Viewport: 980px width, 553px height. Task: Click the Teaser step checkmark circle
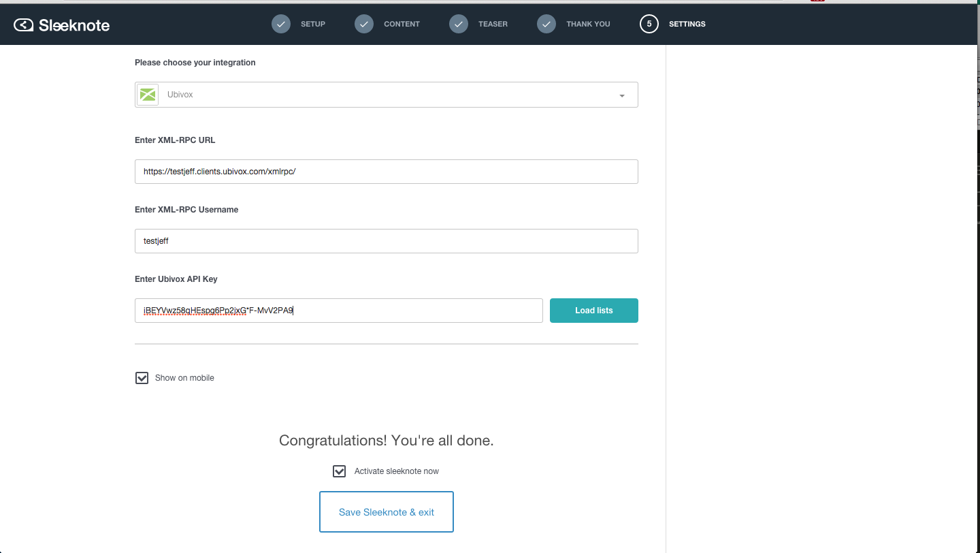coord(459,24)
